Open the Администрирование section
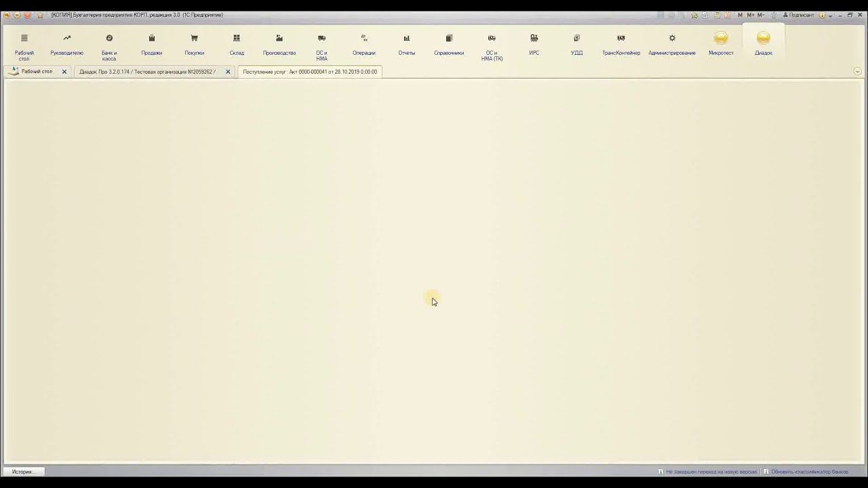The height and width of the screenshot is (488, 868). point(672,45)
